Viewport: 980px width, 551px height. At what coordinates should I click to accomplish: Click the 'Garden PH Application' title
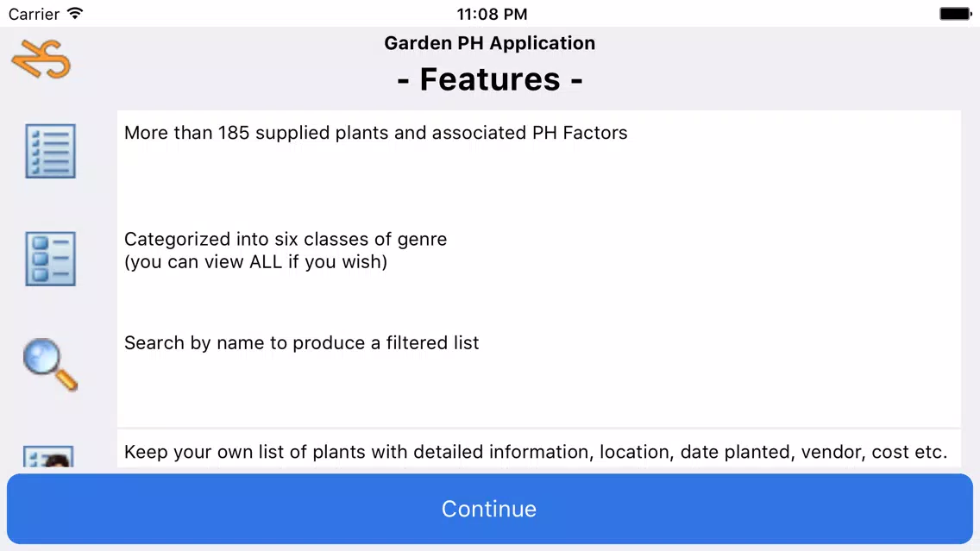point(490,42)
